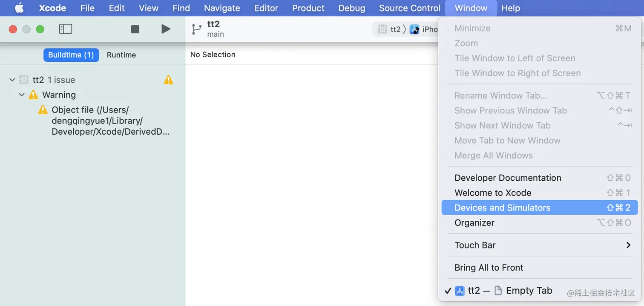Click the Object file warning icon
This screenshot has height=306, width=644.
tap(43, 110)
